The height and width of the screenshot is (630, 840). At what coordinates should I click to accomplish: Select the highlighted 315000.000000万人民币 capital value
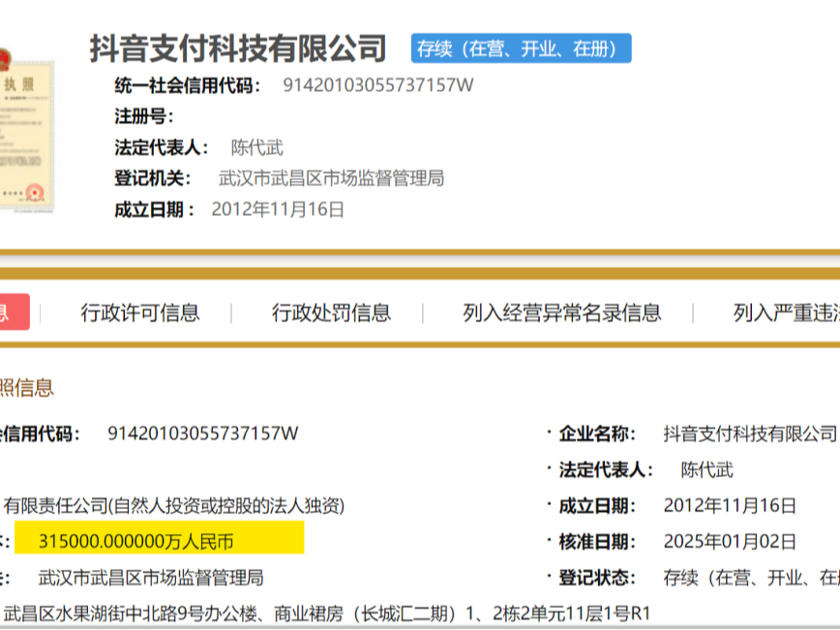coord(136,542)
